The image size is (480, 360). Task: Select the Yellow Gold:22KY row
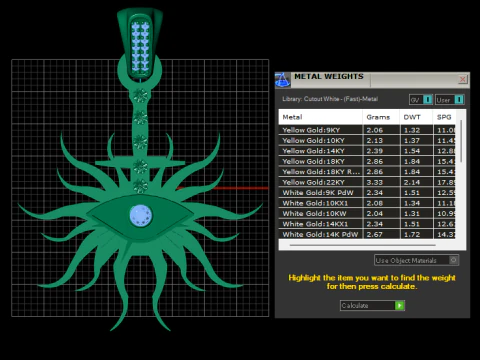point(367,182)
